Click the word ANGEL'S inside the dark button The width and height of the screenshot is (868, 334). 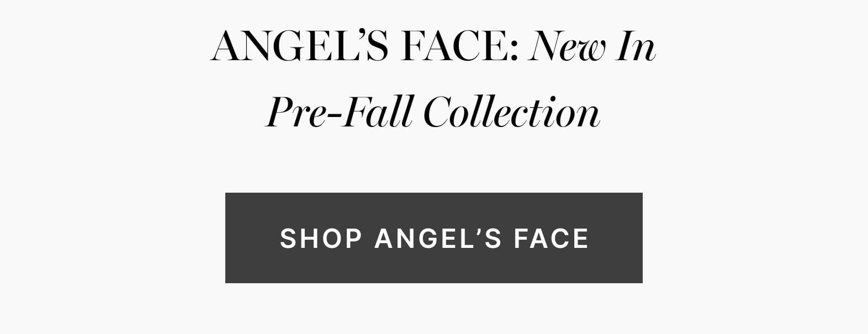tap(438, 238)
